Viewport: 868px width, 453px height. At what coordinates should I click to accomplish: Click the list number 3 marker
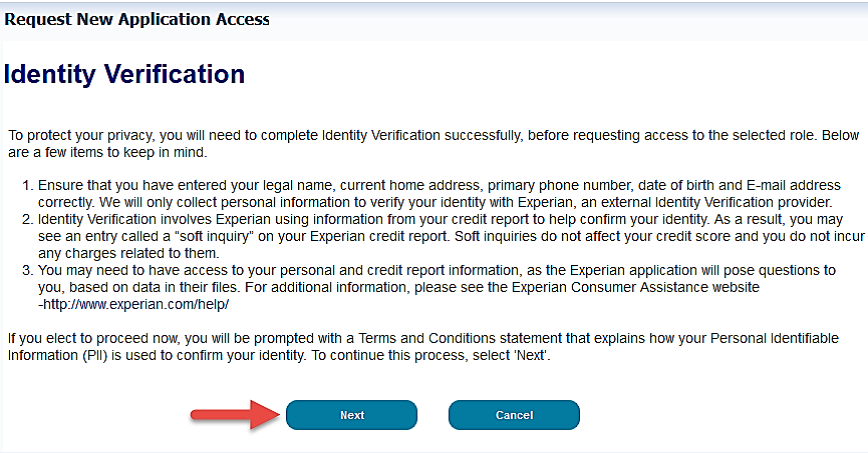pos(27,270)
